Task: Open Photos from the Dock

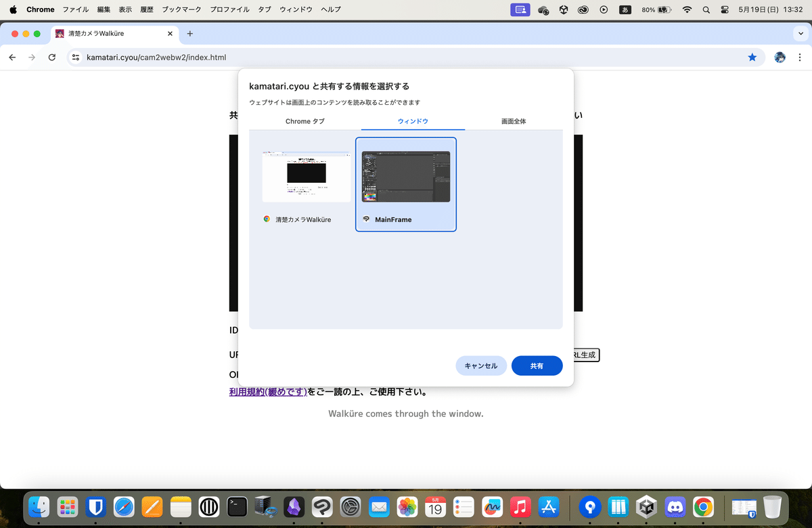Action: click(x=407, y=506)
